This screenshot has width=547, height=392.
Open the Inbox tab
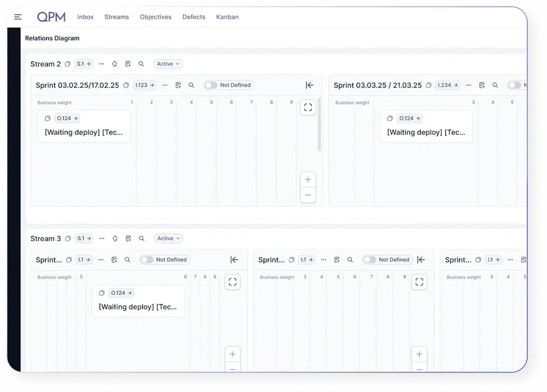85,17
